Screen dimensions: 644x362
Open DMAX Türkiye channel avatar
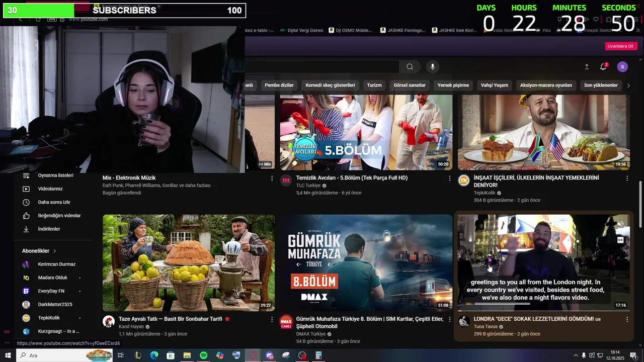286,321
